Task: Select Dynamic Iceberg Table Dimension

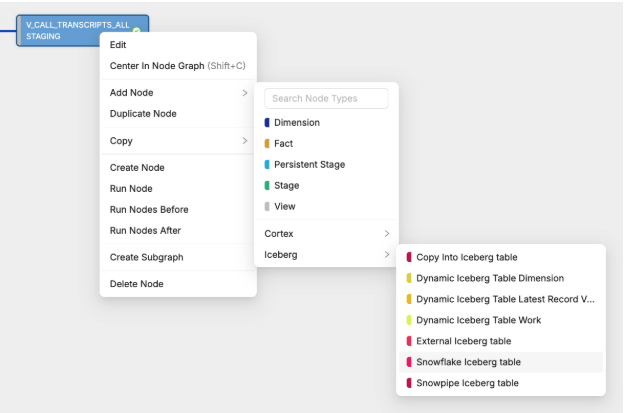Action: 489,278
